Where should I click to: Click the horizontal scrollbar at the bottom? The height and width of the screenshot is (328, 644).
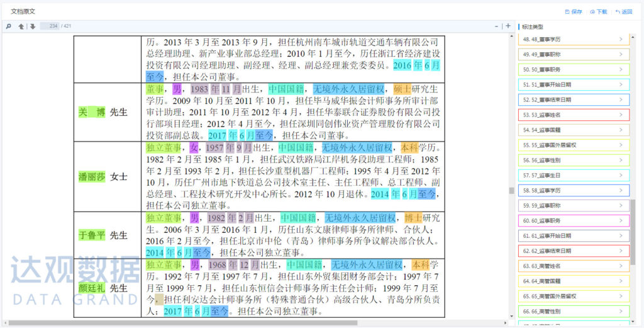click(x=183, y=323)
